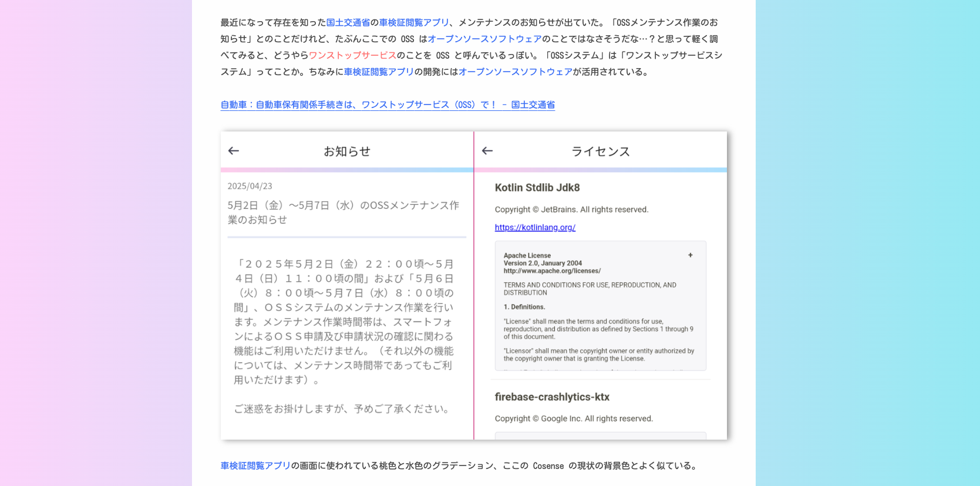Click the text Copyright © Google Inc. All rights reserved.
The height and width of the screenshot is (486, 980).
click(574, 419)
